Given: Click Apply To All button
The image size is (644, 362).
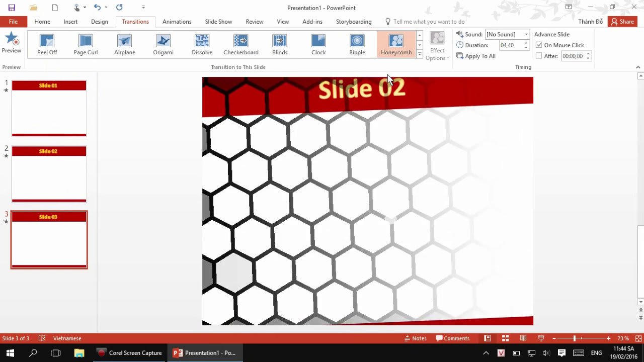Looking at the screenshot, I should [x=475, y=56].
